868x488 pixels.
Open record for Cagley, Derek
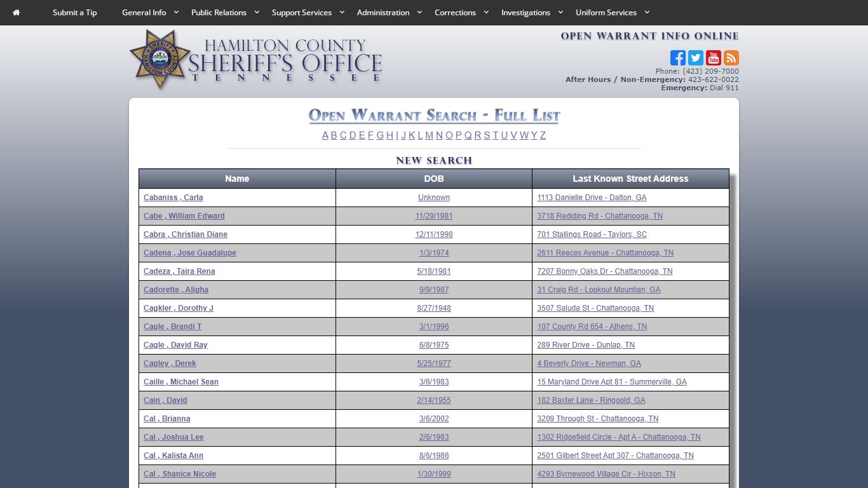(x=170, y=363)
